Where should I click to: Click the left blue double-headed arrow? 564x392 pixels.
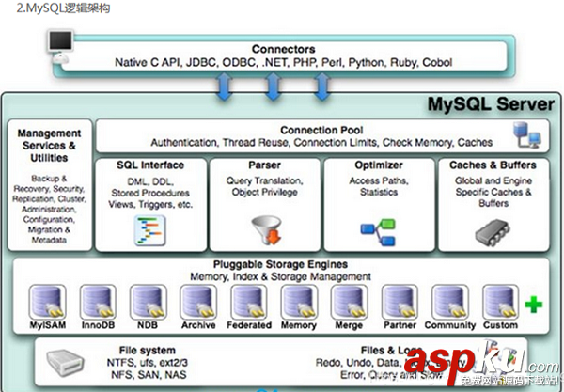coord(224,86)
